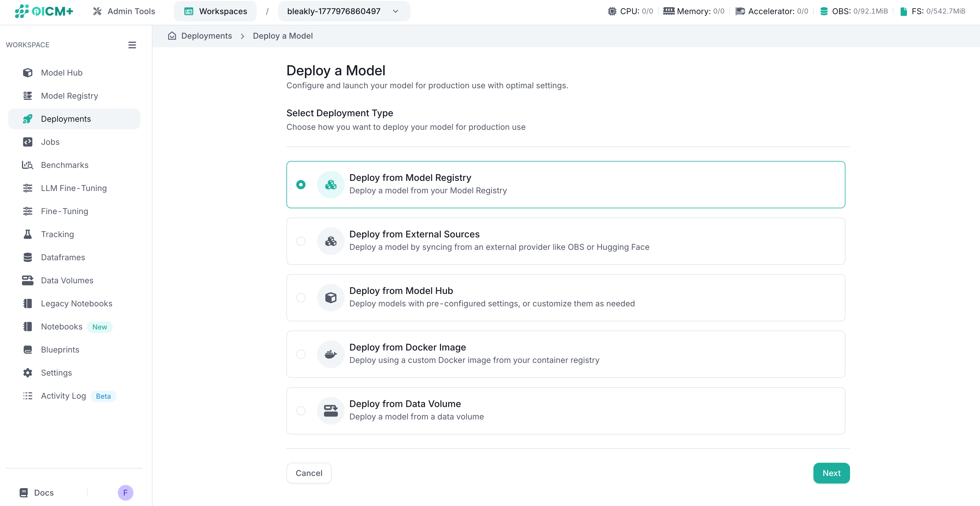Click the OBS storage icon
This screenshot has width=980, height=506.
click(824, 12)
